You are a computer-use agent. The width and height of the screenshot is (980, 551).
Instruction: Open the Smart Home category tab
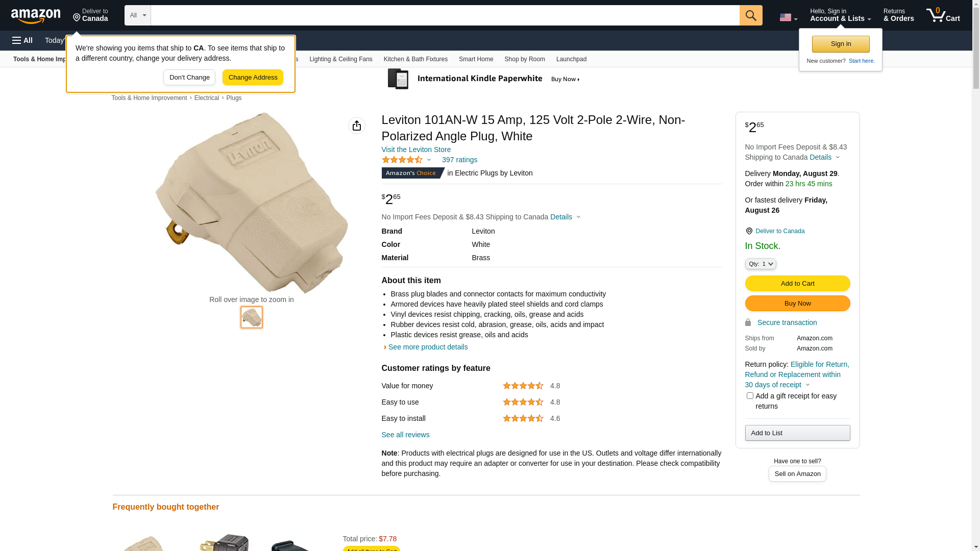[476, 59]
